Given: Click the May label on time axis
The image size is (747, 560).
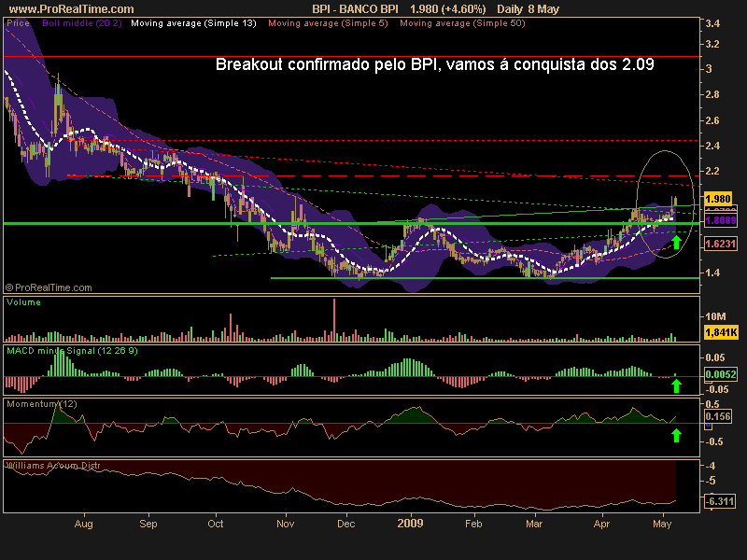Looking at the screenshot, I should (x=662, y=524).
